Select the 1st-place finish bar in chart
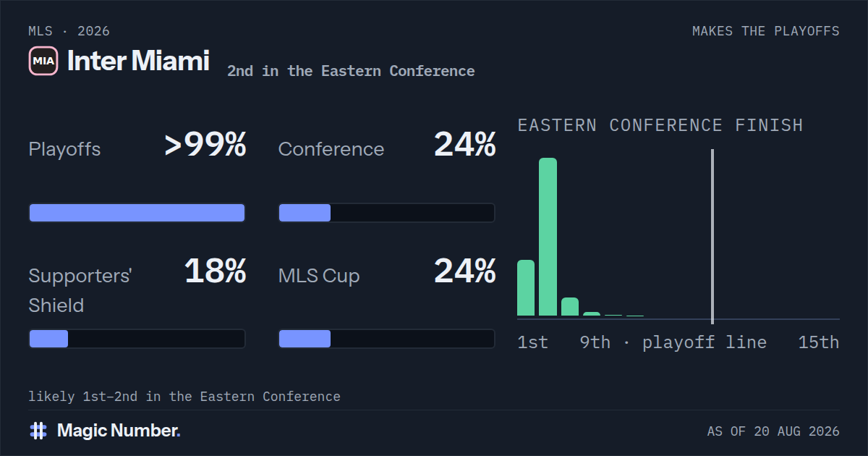 (526, 288)
